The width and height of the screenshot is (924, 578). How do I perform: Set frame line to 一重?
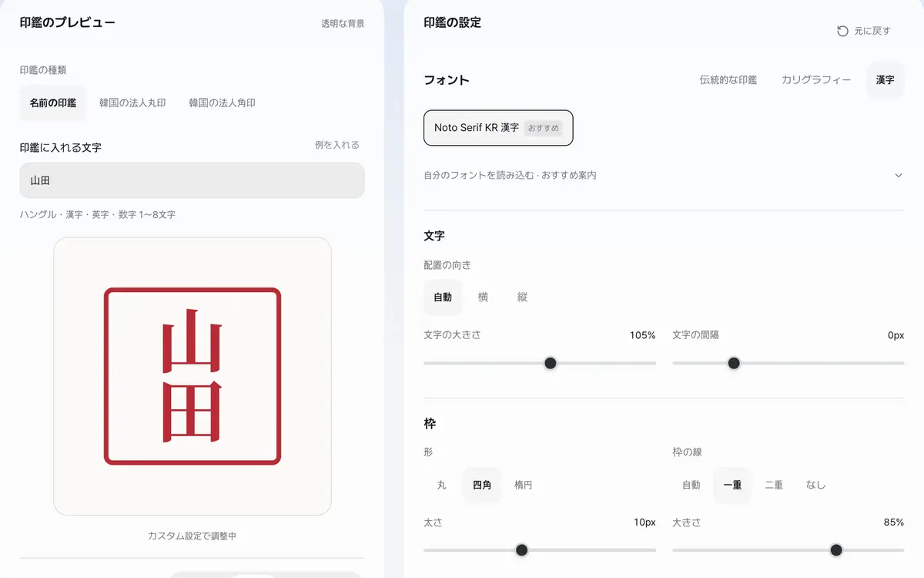[732, 486]
